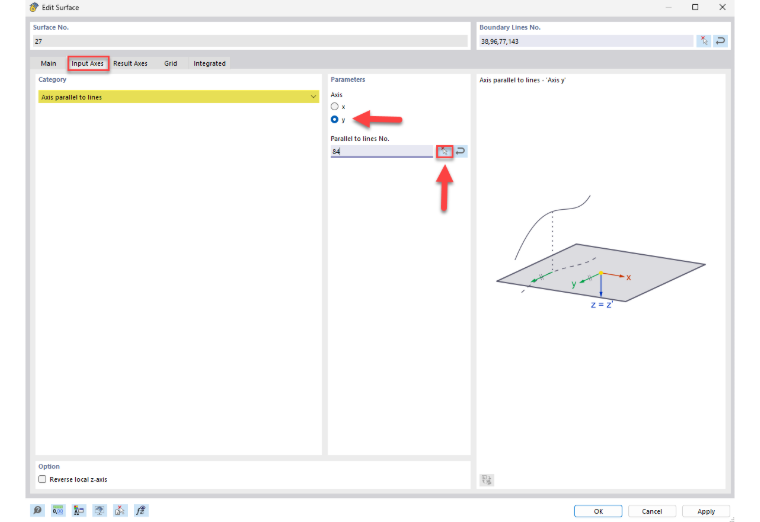Click the Boundary Lines No. field
The width and height of the screenshot is (760, 522).
click(x=586, y=41)
